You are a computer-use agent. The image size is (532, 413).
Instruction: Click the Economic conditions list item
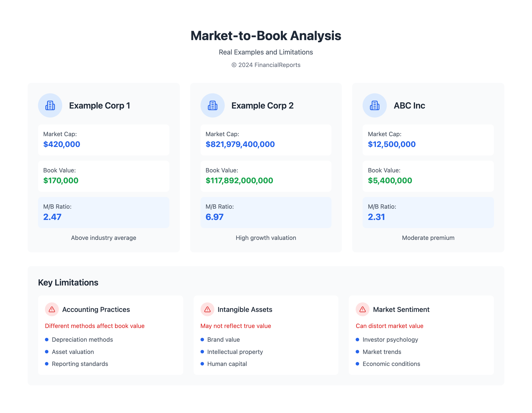pos(391,364)
